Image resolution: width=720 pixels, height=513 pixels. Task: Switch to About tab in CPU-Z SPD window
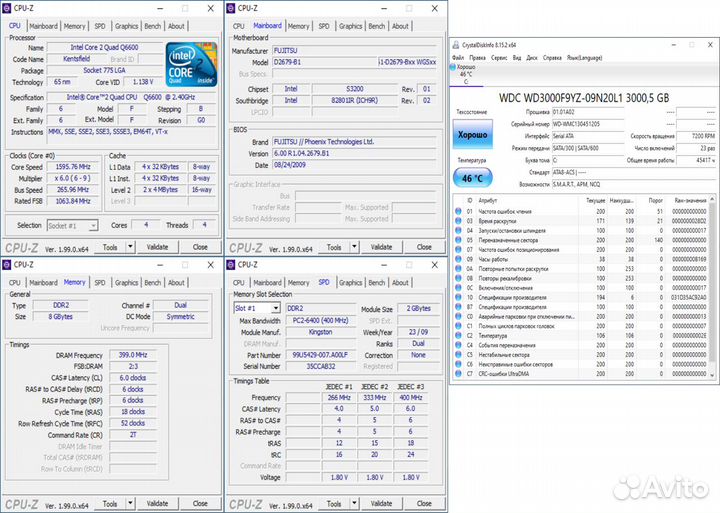pos(400,282)
